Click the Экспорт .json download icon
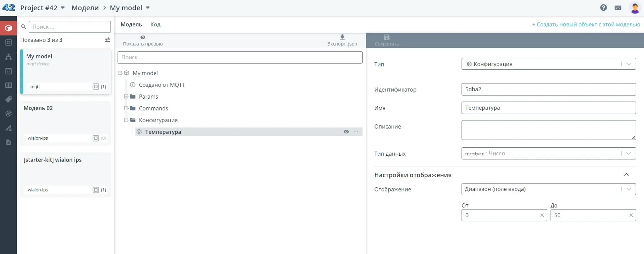Screen dimensions: 644x254 (x=342, y=37)
